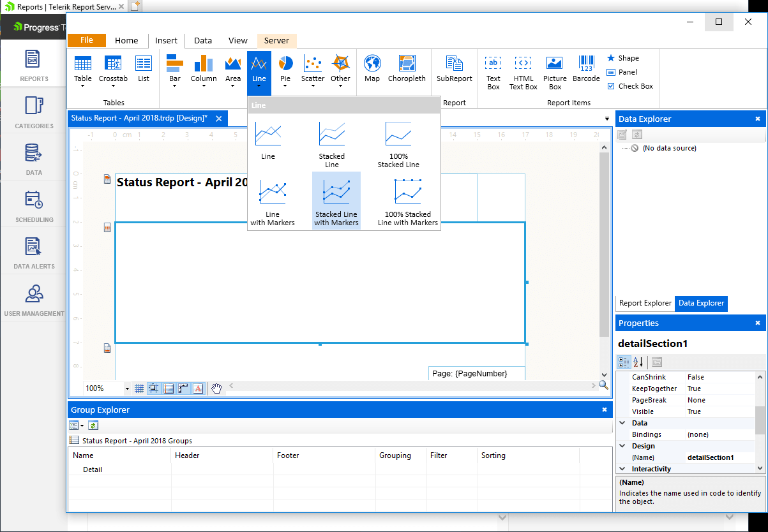Viewport: 768px width, 532px height.
Task: Toggle the grid display button
Action: (139, 388)
